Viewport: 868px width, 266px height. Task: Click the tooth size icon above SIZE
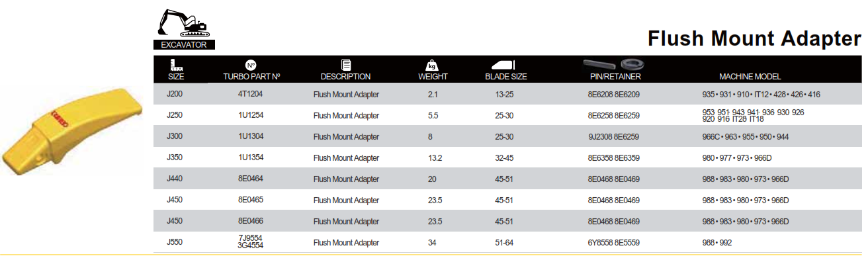point(176,65)
